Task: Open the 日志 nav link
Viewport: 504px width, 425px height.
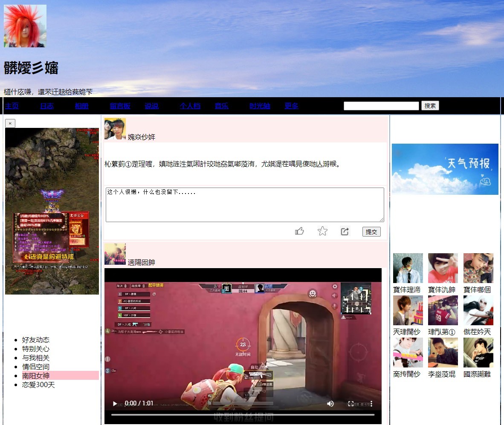Action: (x=47, y=106)
